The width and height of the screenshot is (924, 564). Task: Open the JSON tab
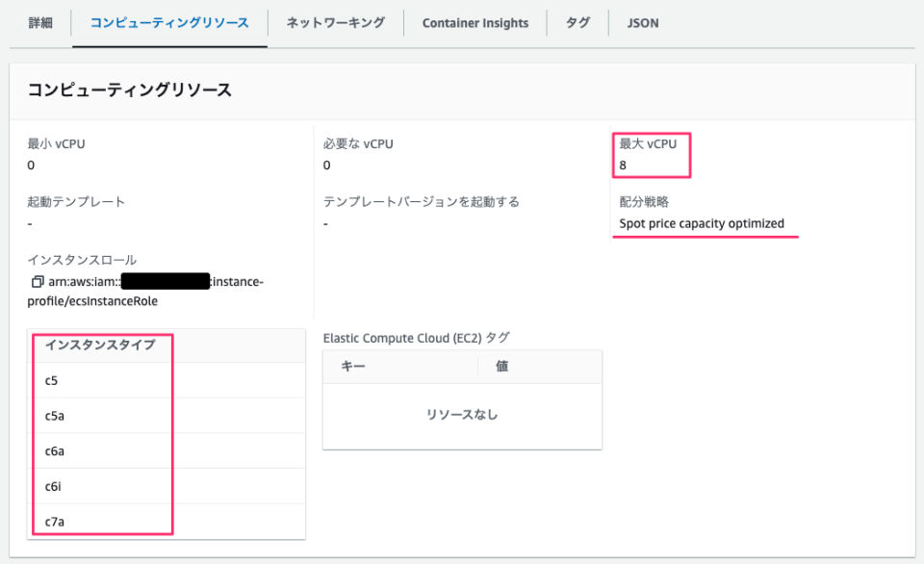tap(641, 22)
